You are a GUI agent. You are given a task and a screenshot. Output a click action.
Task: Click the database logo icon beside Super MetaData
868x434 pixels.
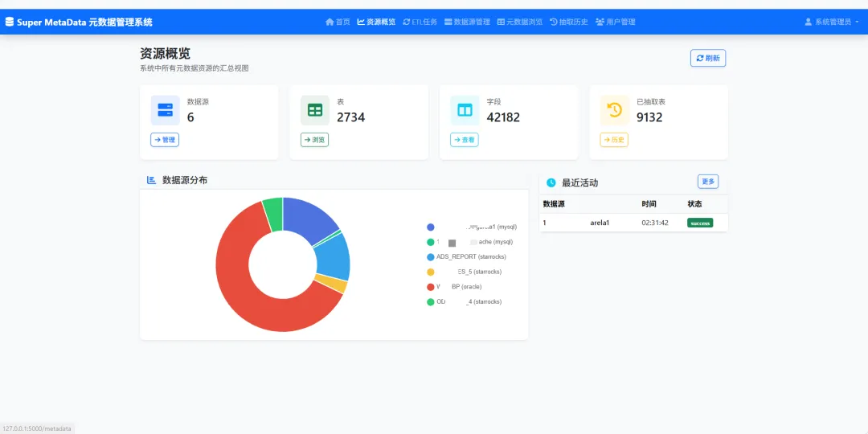[9, 23]
